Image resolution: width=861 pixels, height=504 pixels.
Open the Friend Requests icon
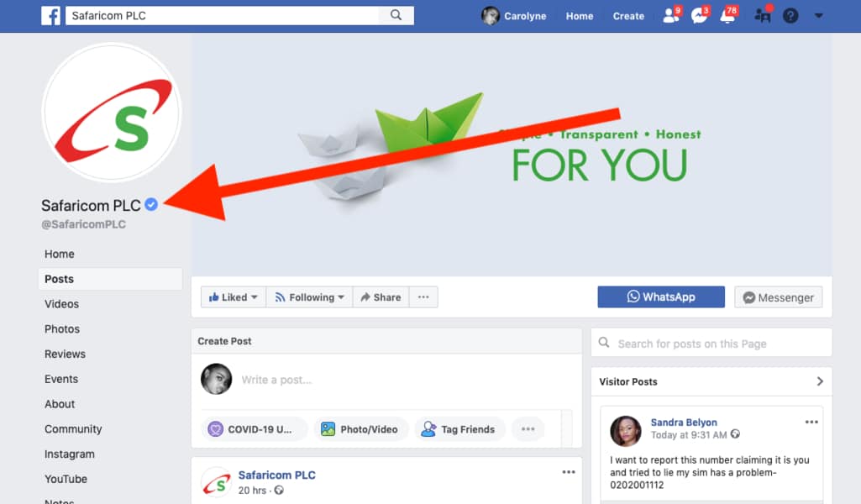click(x=669, y=15)
